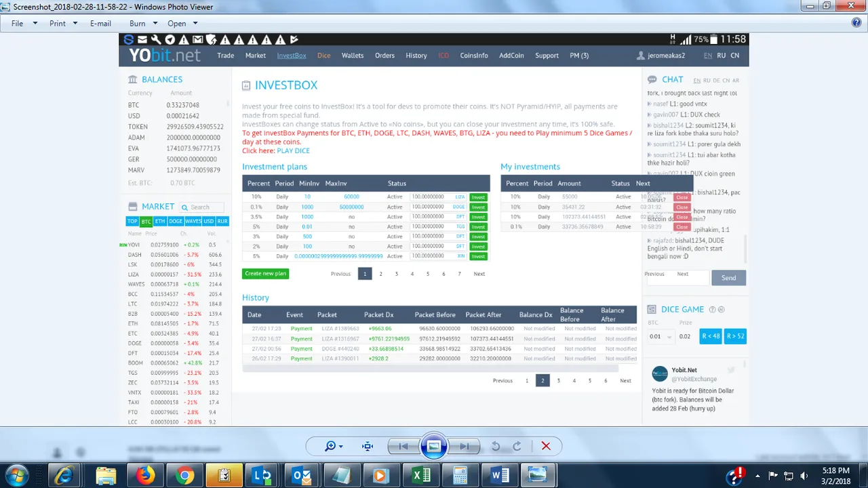Open the Dice Game BTC bet dropdown
Image resolution: width=868 pixels, height=488 pixels.
point(660,336)
